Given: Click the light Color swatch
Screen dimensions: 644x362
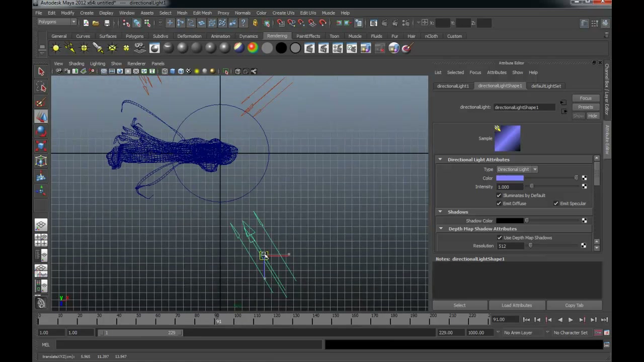Looking at the screenshot, I should tap(510, 178).
